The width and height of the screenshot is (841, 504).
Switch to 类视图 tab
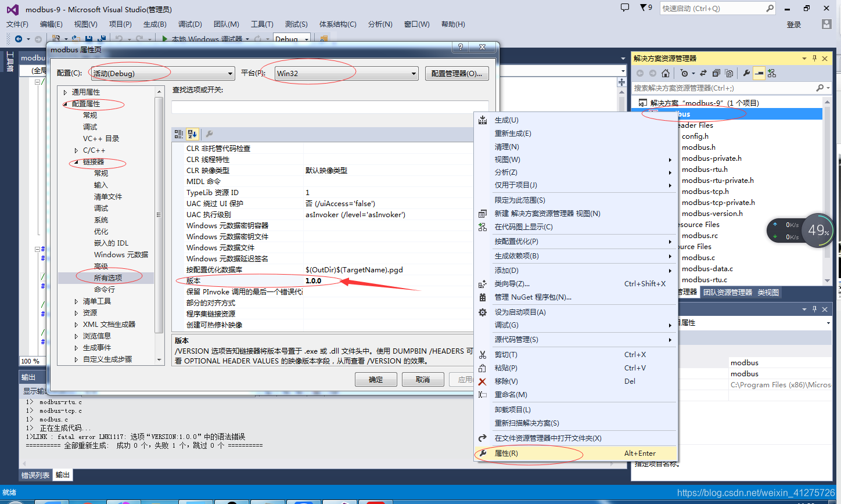click(768, 293)
